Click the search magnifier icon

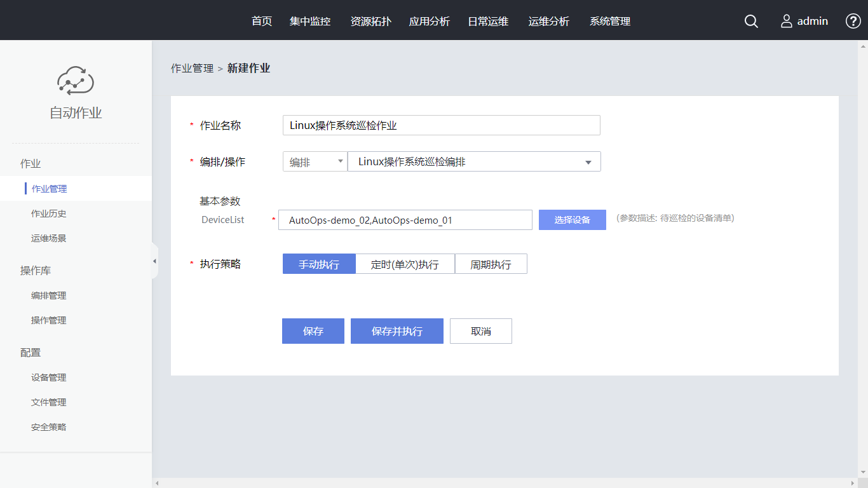(x=751, y=21)
